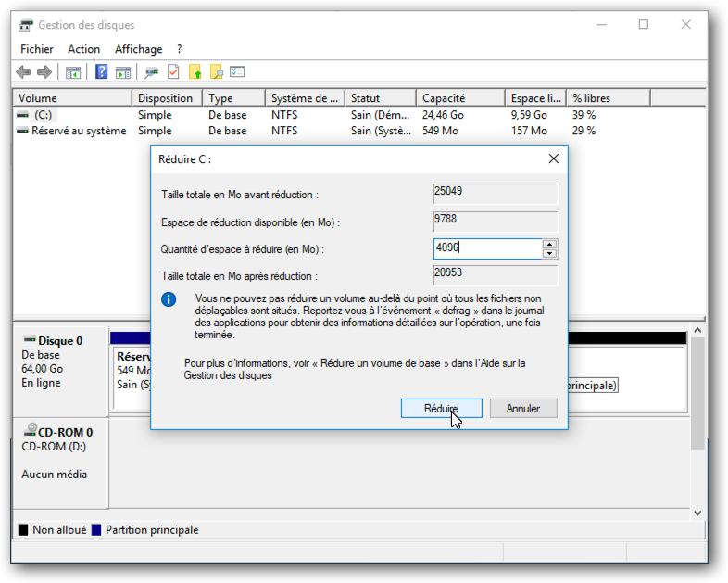This screenshot has height=583, width=728.
Task: Close the Gestion des disques window
Action: [685, 25]
